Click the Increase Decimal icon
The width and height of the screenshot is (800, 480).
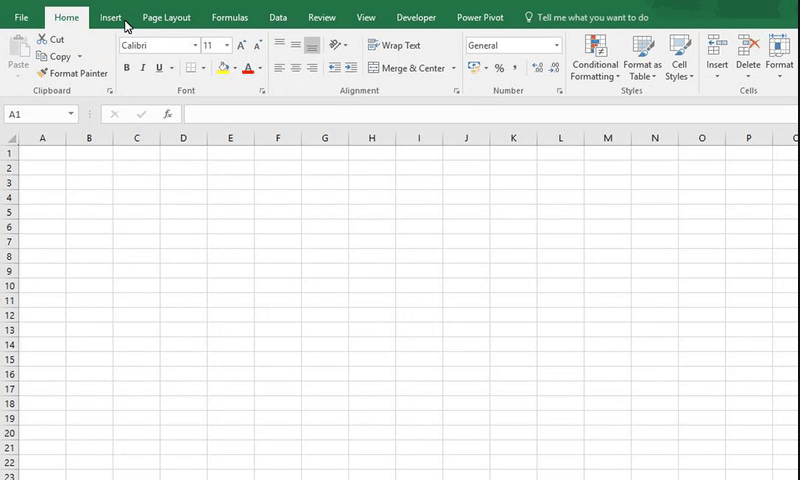tap(538, 68)
